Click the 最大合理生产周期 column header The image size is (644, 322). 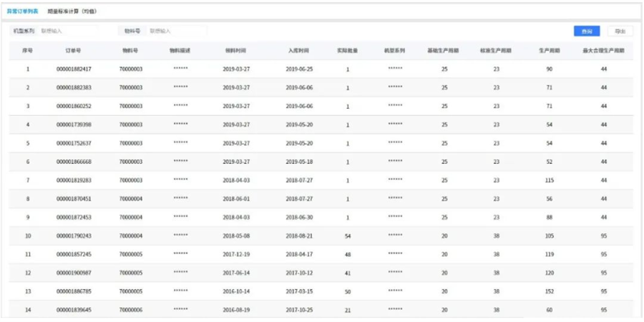(x=603, y=51)
